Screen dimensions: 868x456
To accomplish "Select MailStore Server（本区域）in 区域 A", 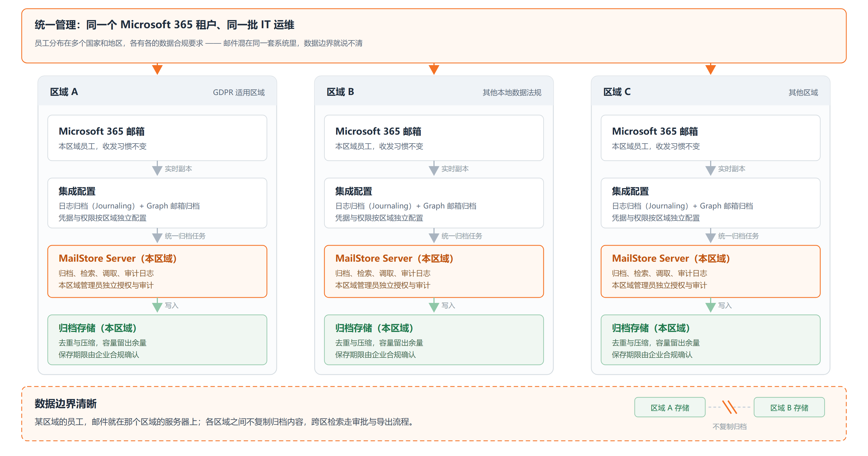I will pos(157,271).
